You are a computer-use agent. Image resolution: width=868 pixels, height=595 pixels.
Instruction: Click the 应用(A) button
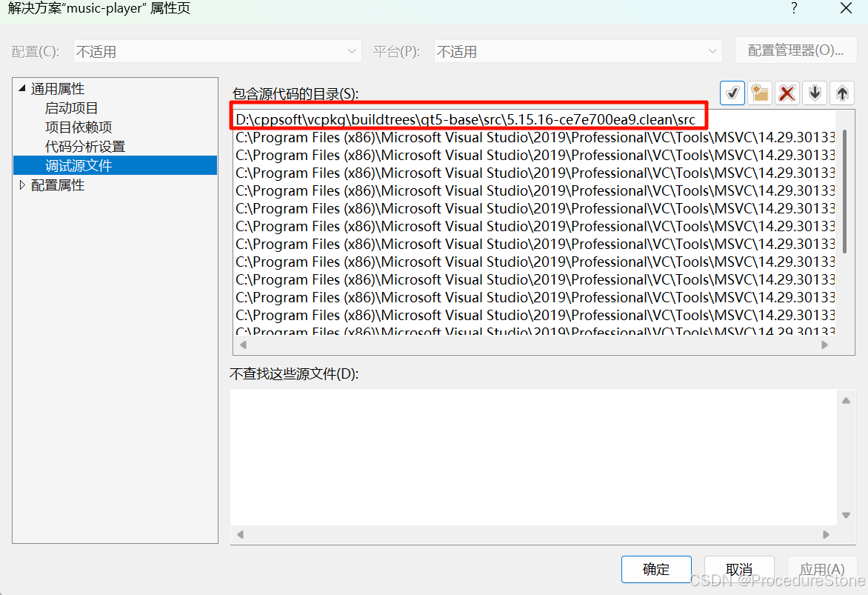pos(822,569)
